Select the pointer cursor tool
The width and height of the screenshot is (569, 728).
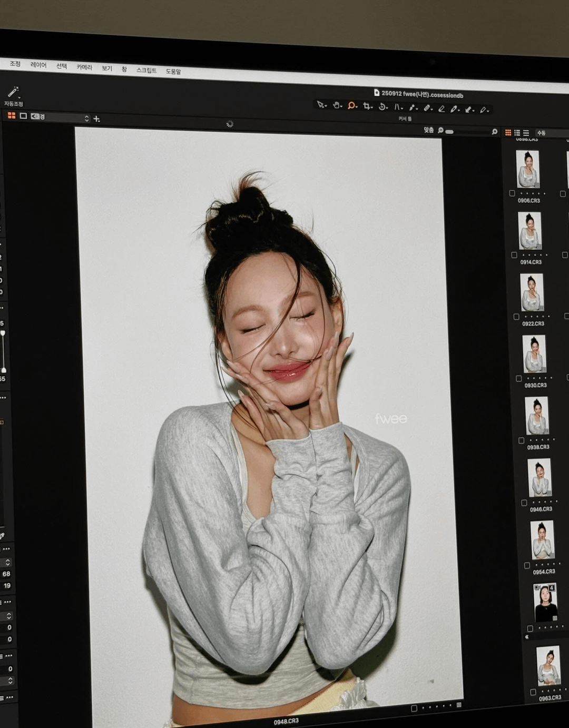coord(320,104)
